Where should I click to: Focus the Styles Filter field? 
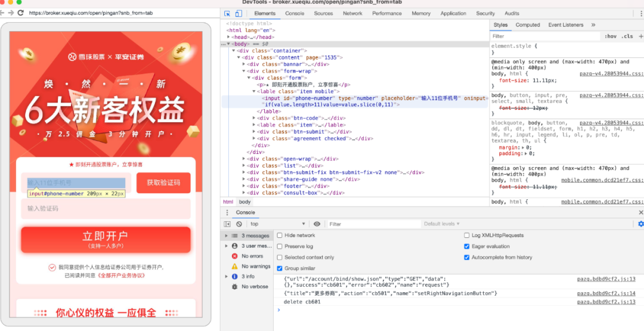[x=546, y=36]
